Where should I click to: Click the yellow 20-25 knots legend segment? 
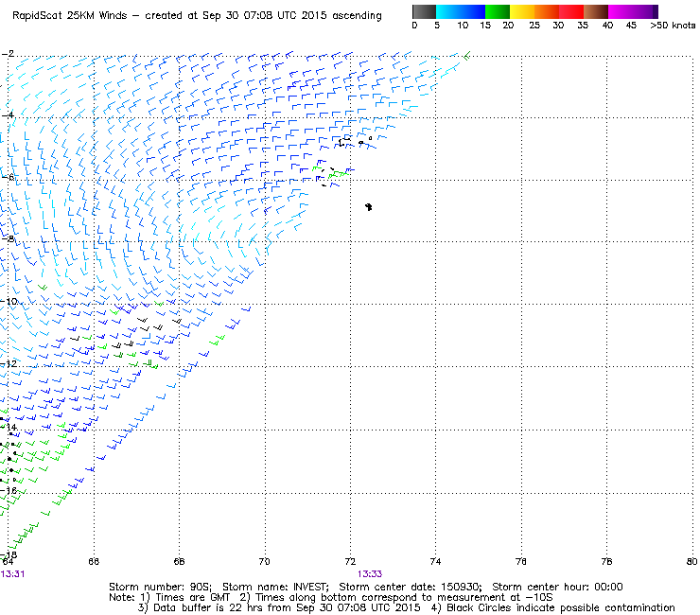pos(522,11)
